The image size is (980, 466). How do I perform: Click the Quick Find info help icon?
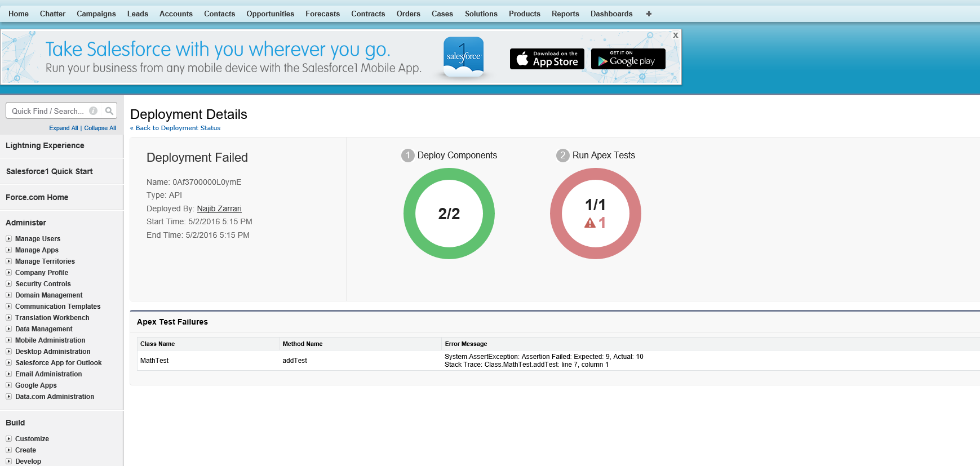94,111
